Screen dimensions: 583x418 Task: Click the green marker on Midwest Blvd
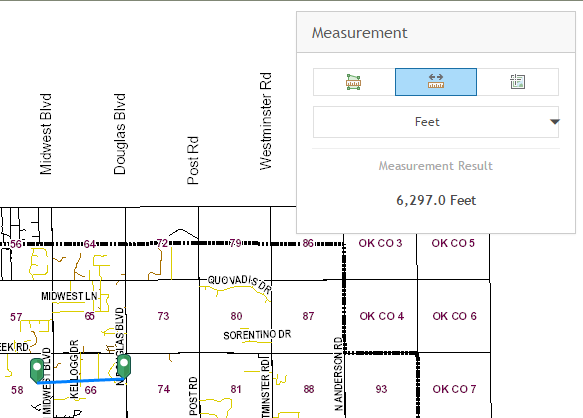pyautogui.click(x=37, y=370)
